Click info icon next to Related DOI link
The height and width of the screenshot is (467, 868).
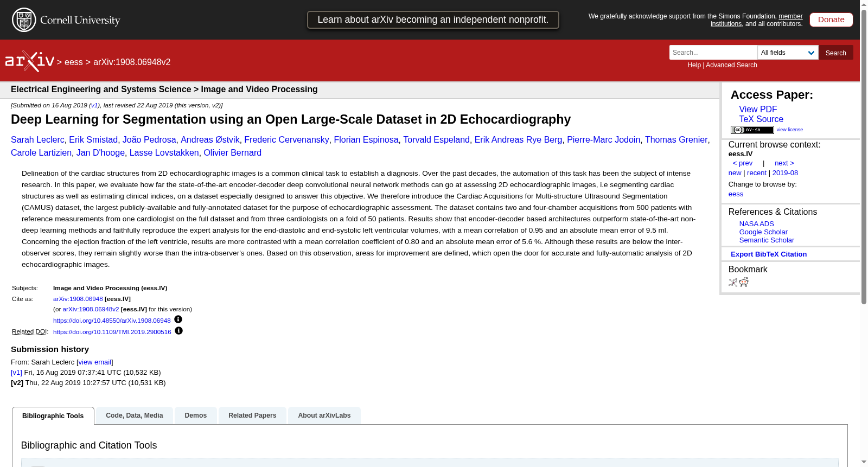[178, 331]
